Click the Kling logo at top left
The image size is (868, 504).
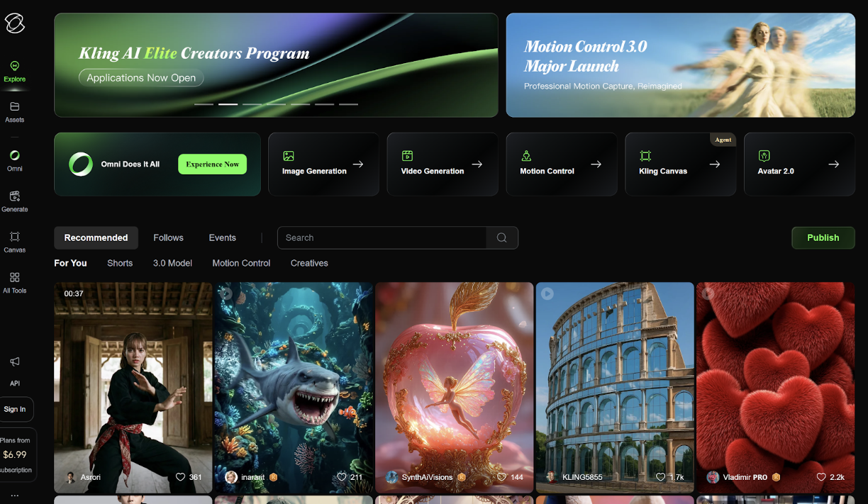15,23
